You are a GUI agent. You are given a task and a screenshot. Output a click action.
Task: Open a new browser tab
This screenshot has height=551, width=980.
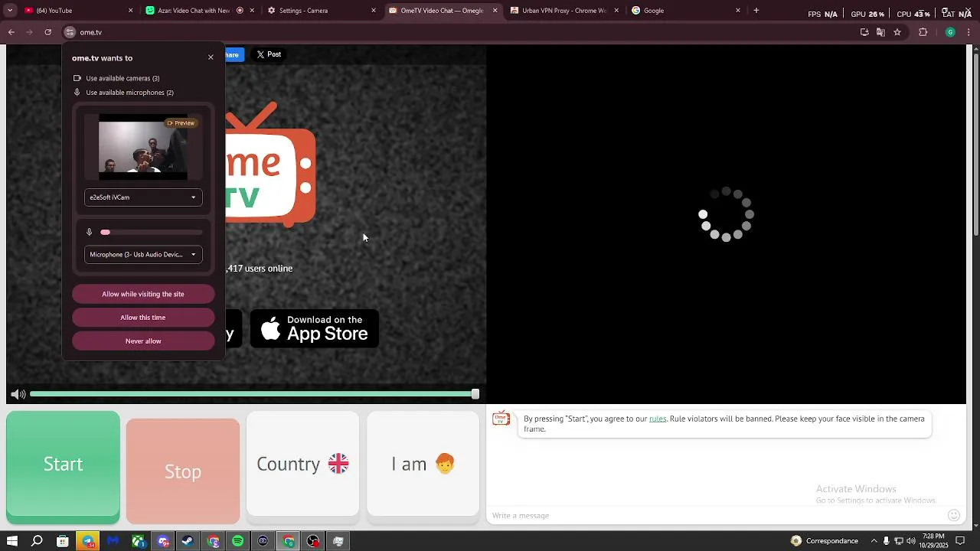pyautogui.click(x=756, y=11)
